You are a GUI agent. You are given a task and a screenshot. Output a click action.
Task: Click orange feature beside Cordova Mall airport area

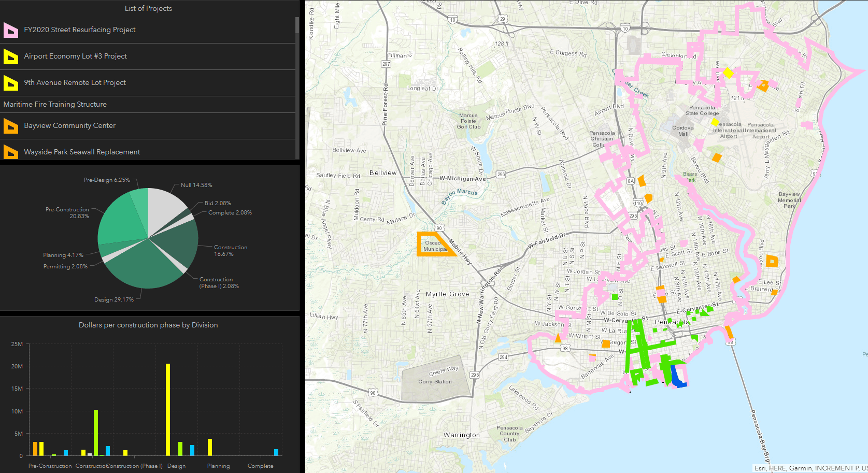[x=717, y=157]
